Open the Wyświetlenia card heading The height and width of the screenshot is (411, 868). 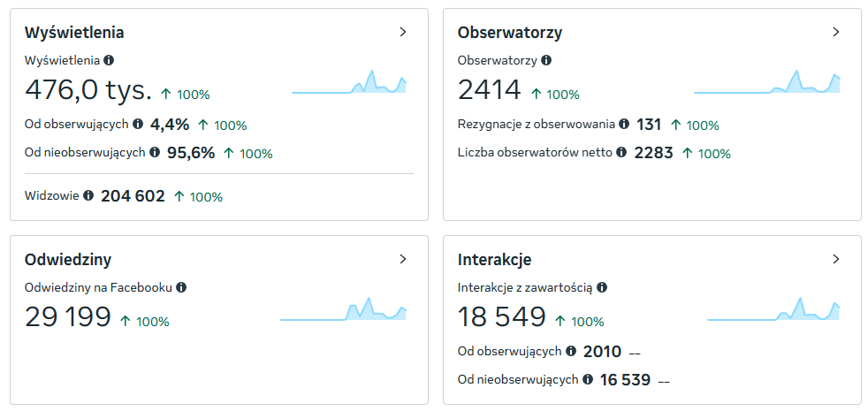click(74, 33)
